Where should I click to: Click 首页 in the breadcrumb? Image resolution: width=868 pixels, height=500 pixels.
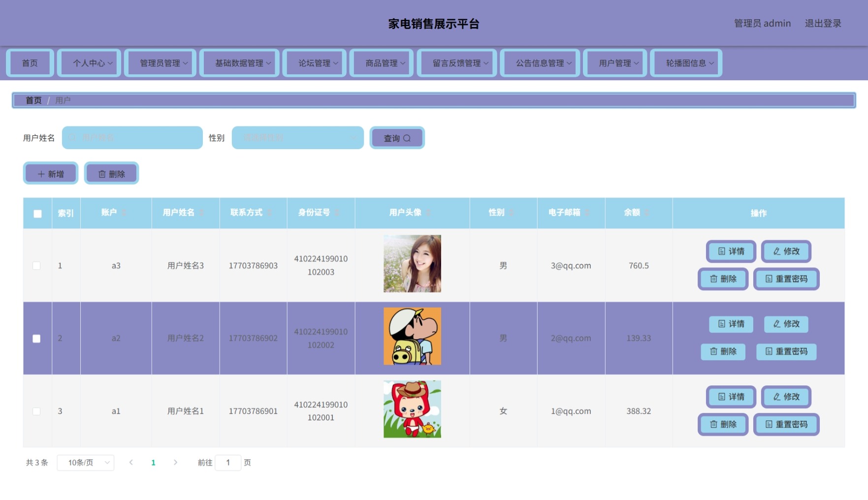tap(33, 100)
